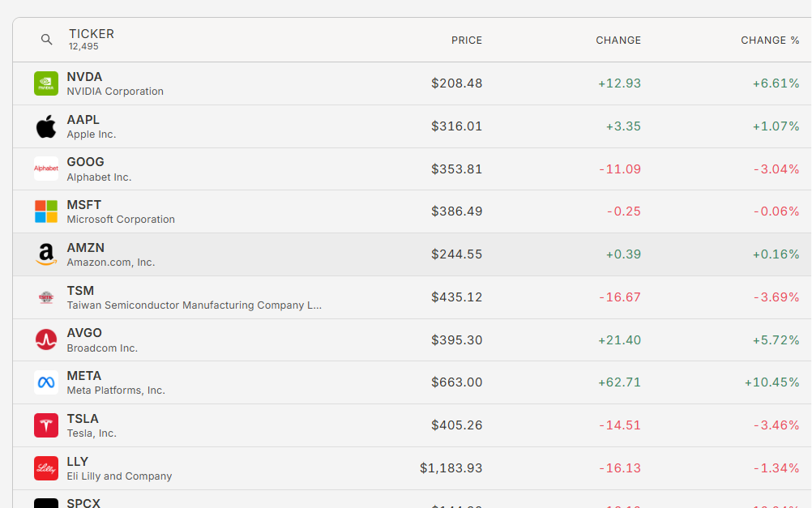Open the META ticker
This screenshot has width=812, height=508.
tap(84, 376)
